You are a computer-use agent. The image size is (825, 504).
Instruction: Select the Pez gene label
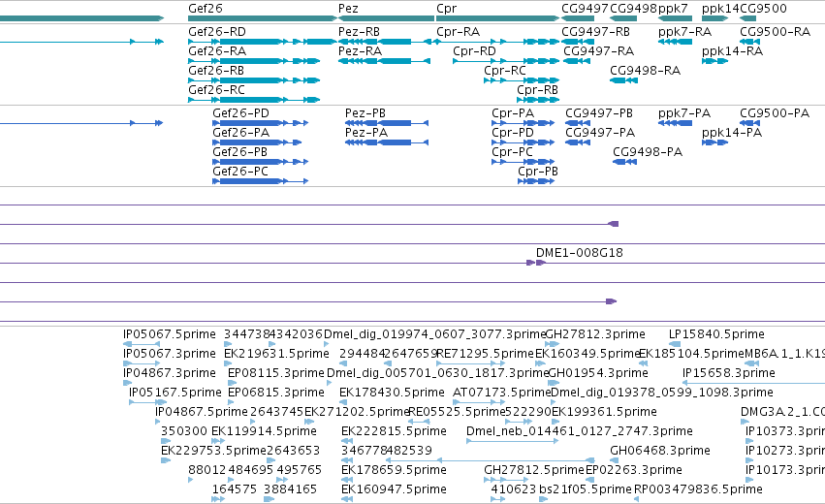coord(348,9)
